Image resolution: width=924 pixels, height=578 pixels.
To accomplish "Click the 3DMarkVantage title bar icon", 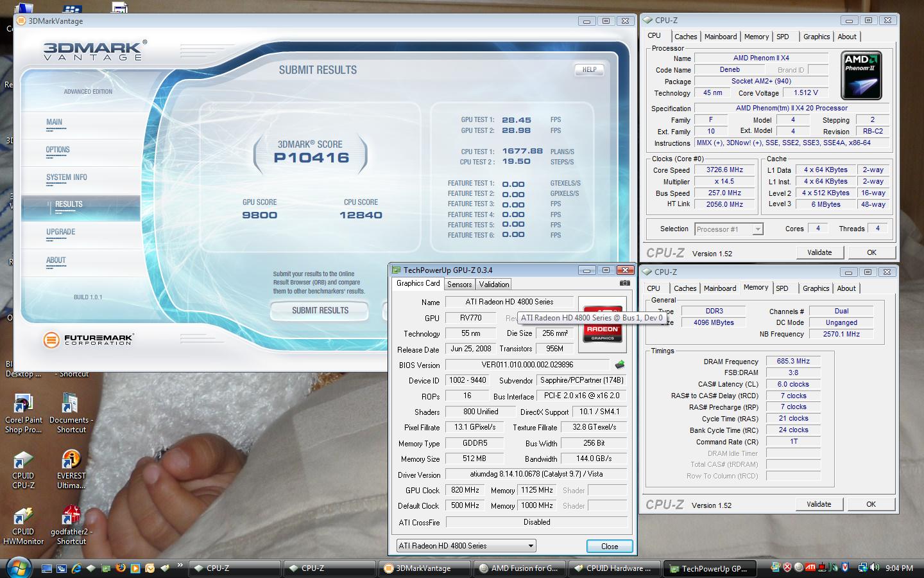I will [21, 21].
